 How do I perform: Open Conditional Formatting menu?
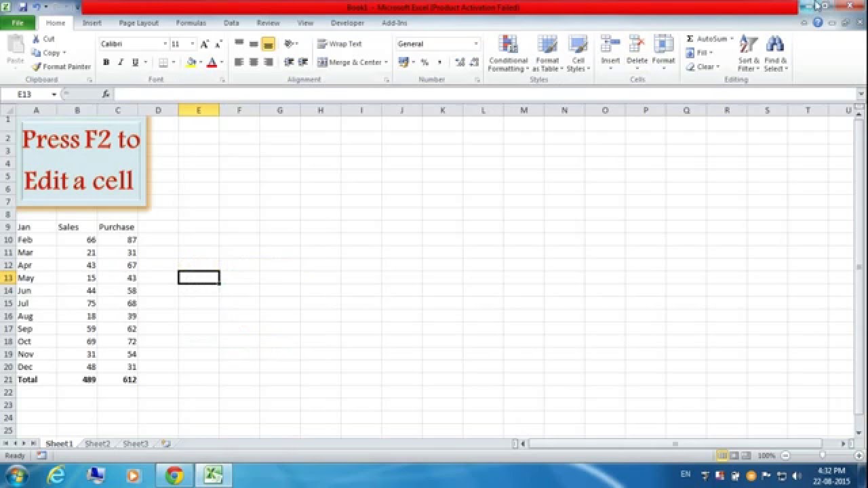tap(508, 54)
